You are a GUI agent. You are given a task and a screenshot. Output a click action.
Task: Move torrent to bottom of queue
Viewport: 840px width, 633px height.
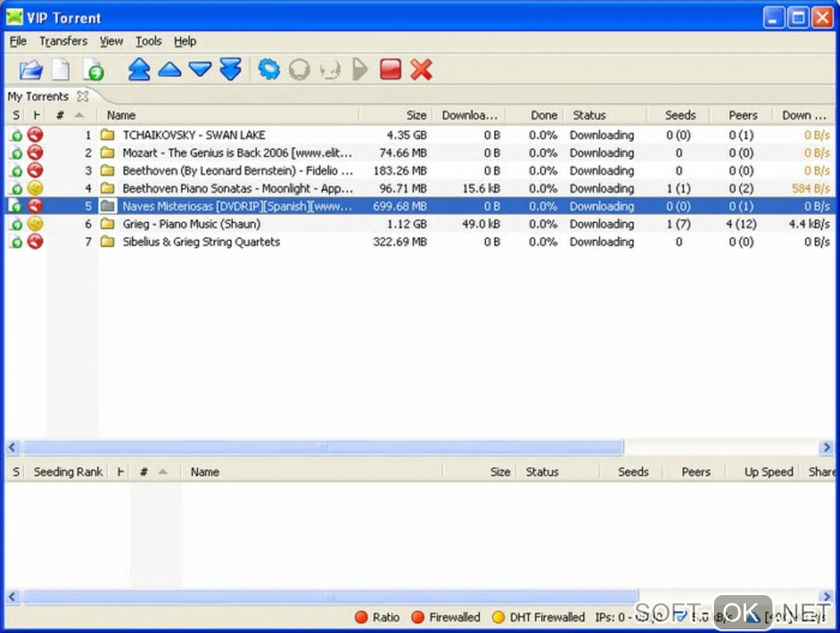pos(231,70)
